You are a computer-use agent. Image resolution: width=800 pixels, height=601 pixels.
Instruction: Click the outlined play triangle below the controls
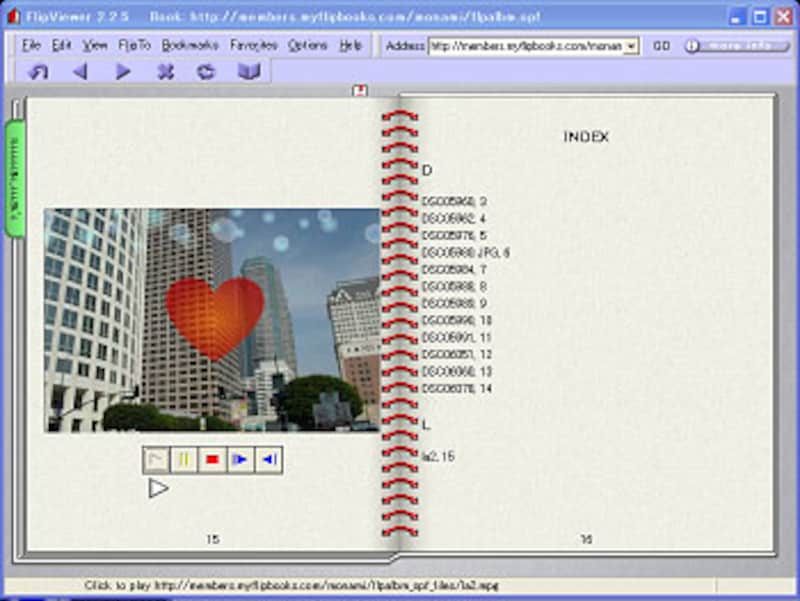click(158, 488)
